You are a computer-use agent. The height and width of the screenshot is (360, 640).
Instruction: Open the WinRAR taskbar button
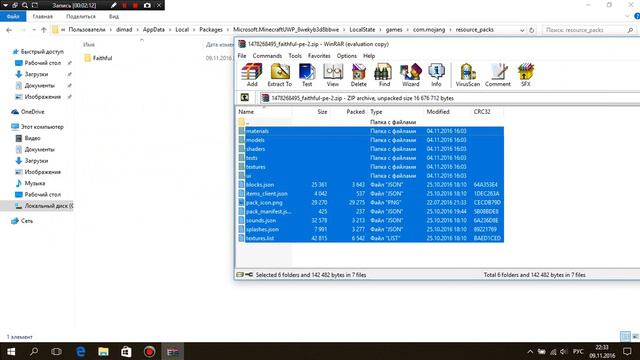pos(173,351)
